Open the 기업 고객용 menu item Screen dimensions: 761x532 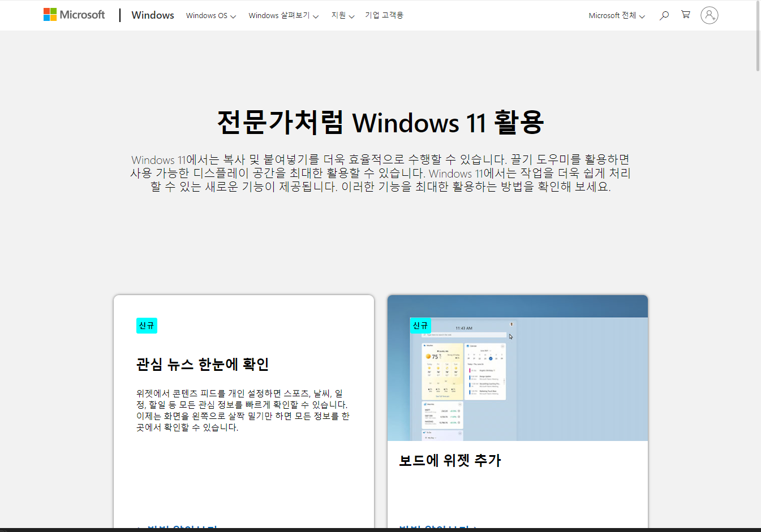pos(384,15)
